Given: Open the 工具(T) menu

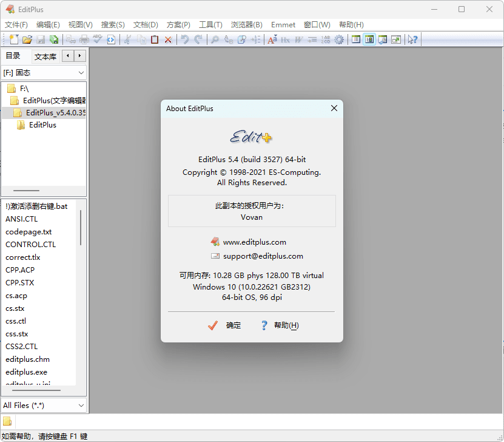Looking at the screenshot, I should coord(210,25).
